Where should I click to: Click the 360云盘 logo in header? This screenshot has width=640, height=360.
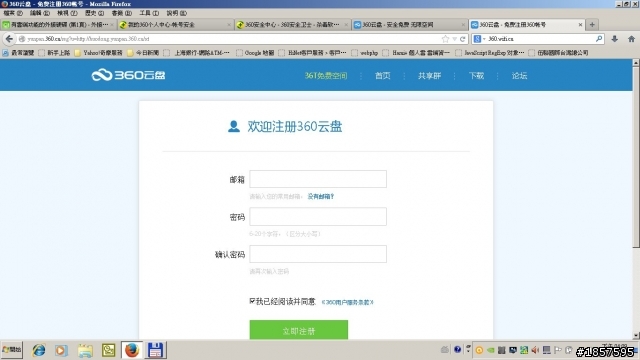coord(128,75)
